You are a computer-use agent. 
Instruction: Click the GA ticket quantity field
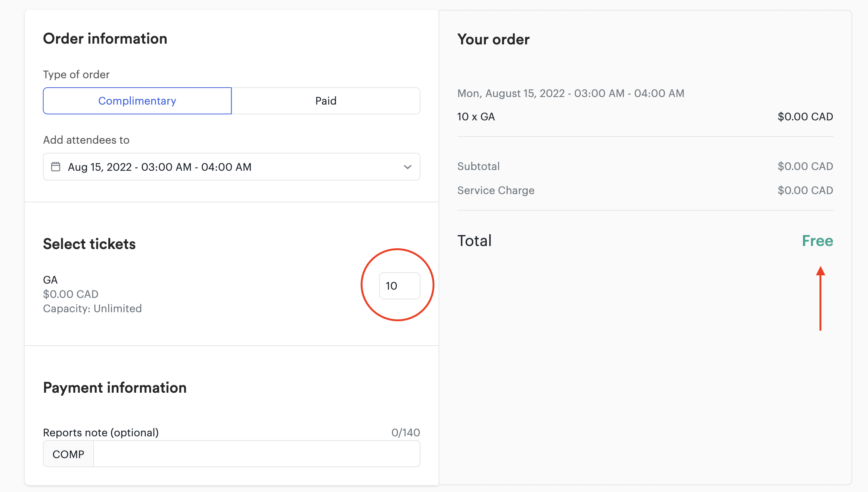tap(399, 286)
